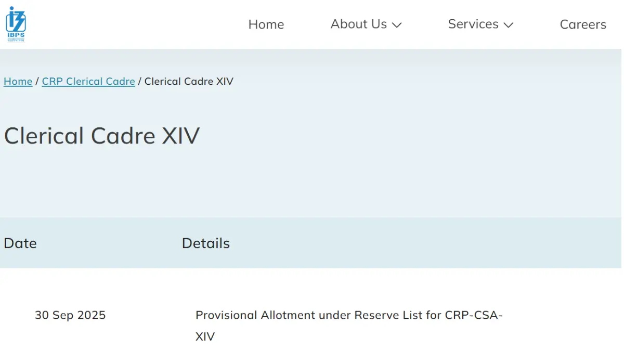624x364 pixels.
Task: Click the Clerical Cadre XIV page heading
Action: 102,135
